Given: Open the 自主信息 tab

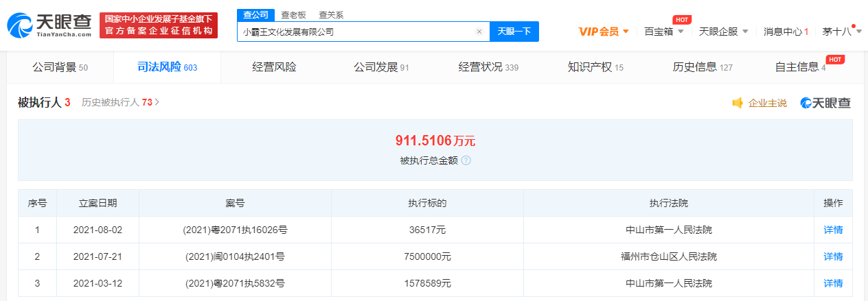Looking at the screenshot, I should [801, 67].
